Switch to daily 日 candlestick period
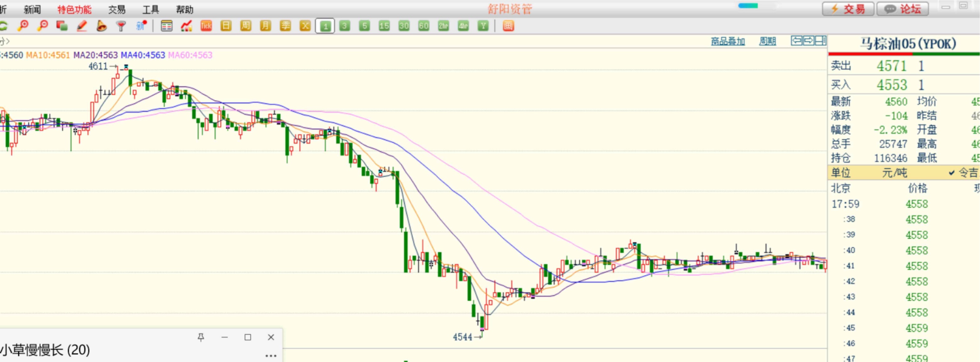This screenshot has width=980, height=362. [226, 26]
